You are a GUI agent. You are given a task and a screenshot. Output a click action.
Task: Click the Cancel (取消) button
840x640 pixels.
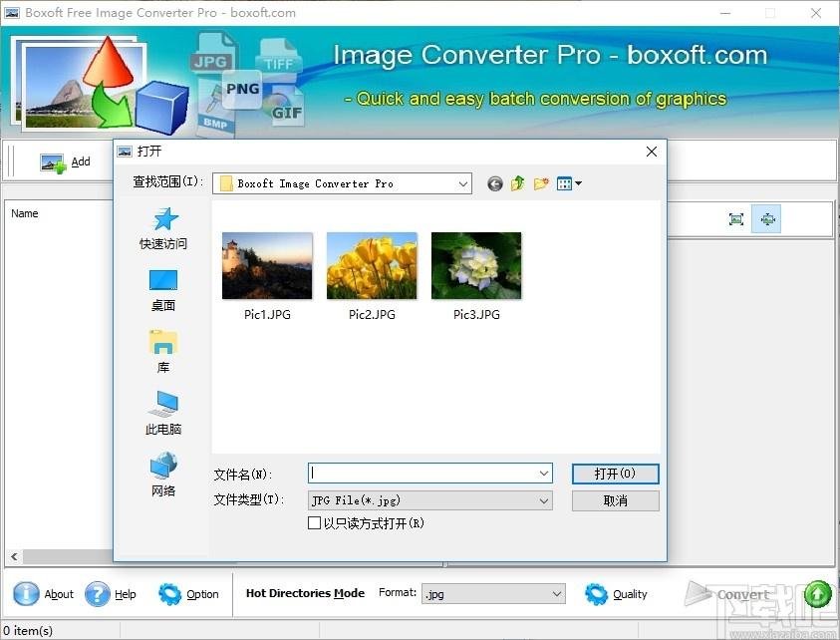616,501
